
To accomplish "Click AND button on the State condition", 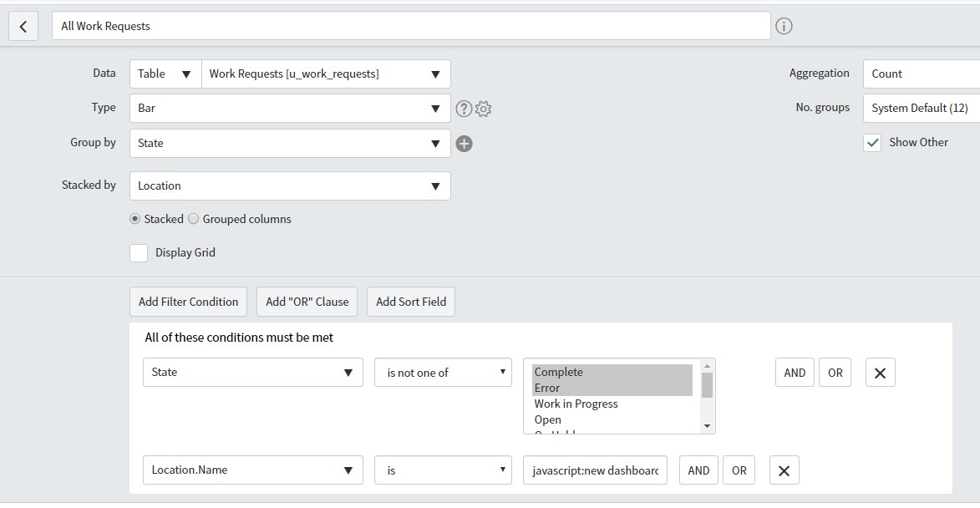I will (795, 373).
